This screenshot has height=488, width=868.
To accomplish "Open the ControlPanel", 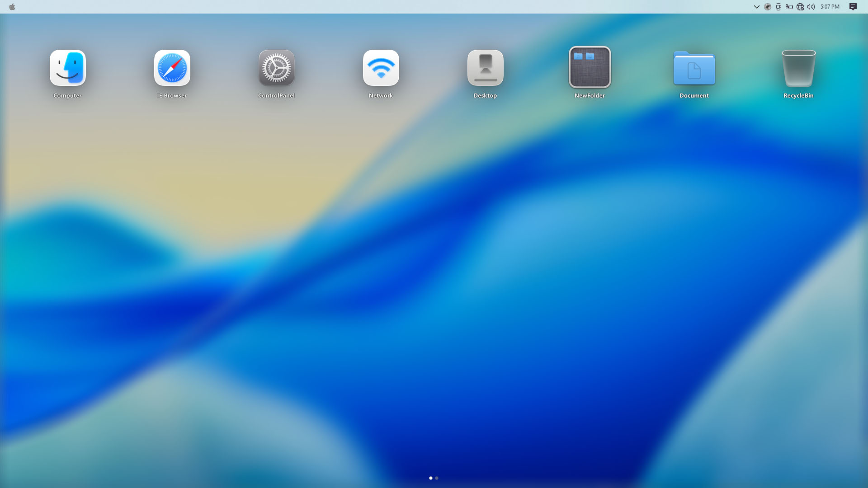I will pyautogui.click(x=276, y=68).
